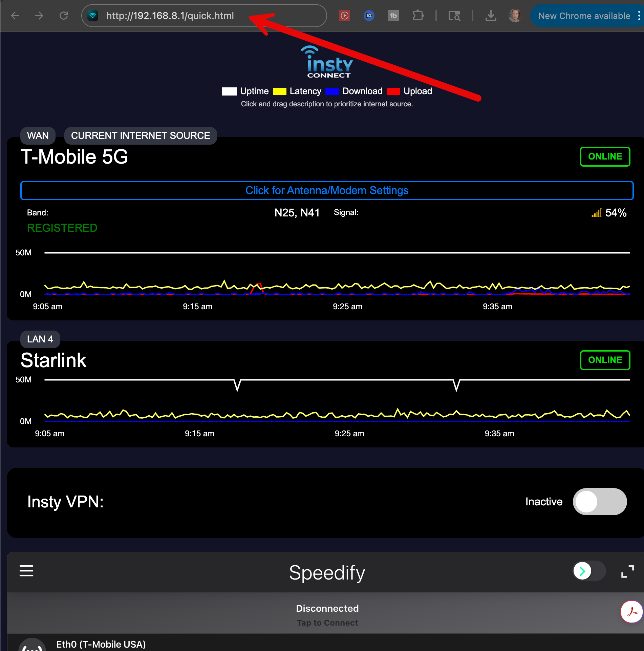
Task: Click T-Mobile 5G ONLINE status badge
Action: tap(605, 156)
